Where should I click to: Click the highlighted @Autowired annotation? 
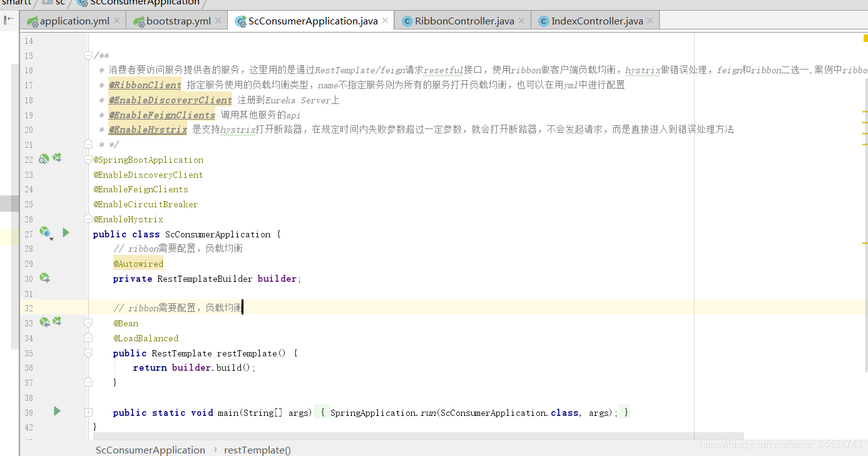click(138, 264)
